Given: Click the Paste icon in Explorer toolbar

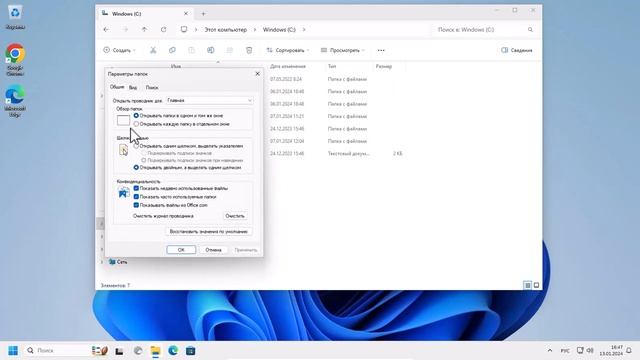Looking at the screenshot, I should [191, 50].
